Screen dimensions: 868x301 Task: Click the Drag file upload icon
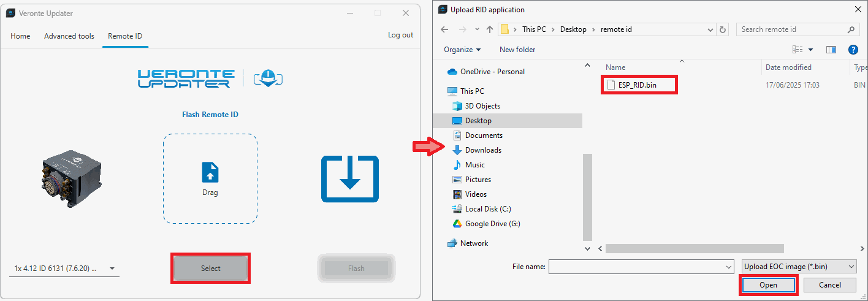tap(210, 172)
